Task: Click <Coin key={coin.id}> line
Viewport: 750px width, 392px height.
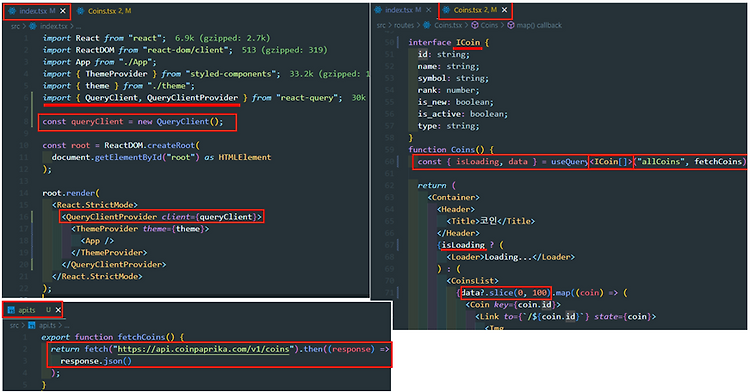Action: 513,305
